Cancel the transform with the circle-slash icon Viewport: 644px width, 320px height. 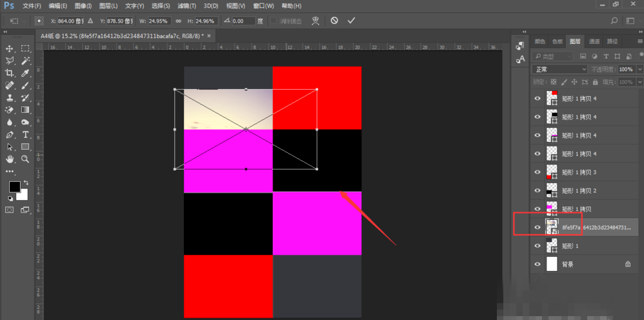tap(334, 21)
